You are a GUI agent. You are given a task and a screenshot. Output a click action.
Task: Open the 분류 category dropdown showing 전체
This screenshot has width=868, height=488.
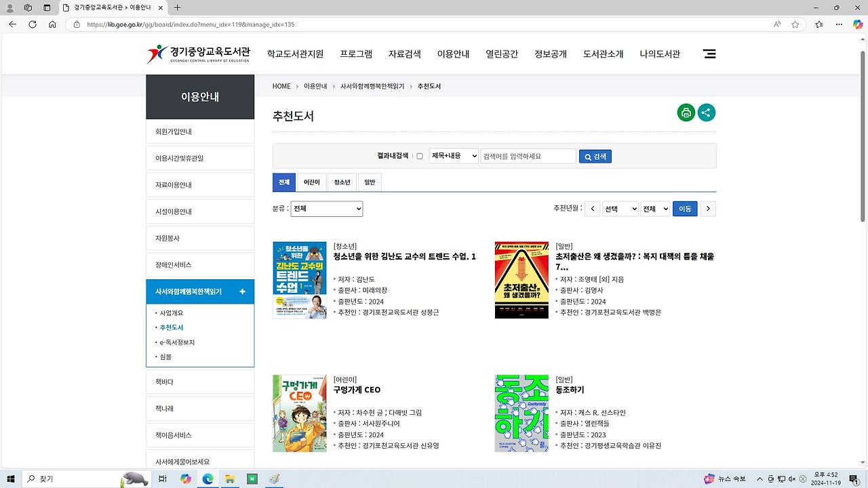[x=326, y=209]
